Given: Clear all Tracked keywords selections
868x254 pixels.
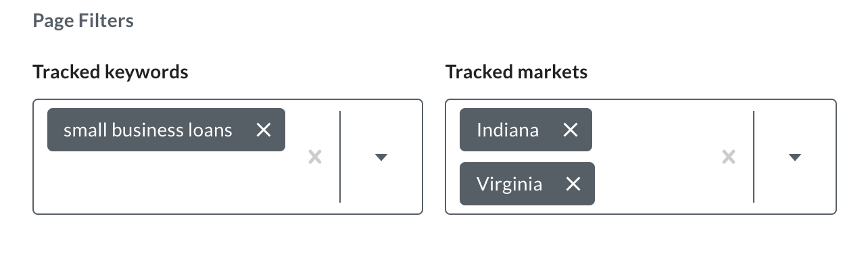Looking at the screenshot, I should pos(315,157).
